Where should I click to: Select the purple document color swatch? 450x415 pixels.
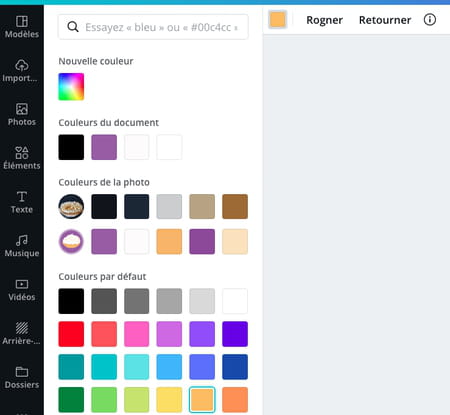click(104, 147)
